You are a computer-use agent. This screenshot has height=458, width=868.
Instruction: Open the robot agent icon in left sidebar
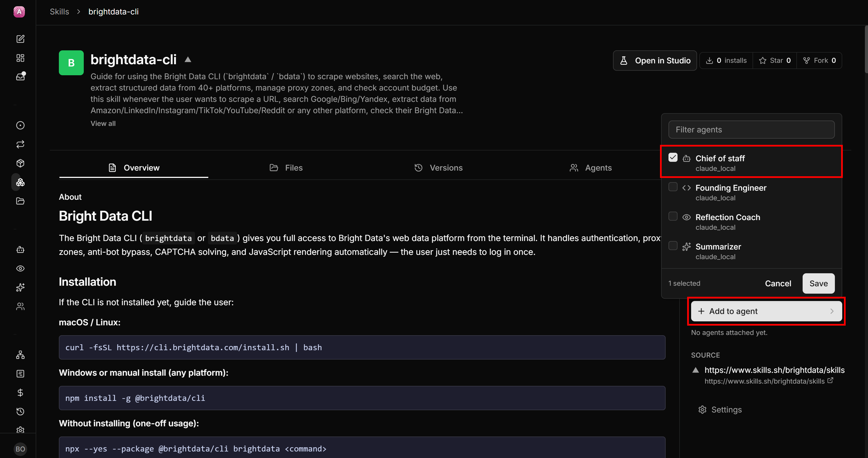pos(20,250)
